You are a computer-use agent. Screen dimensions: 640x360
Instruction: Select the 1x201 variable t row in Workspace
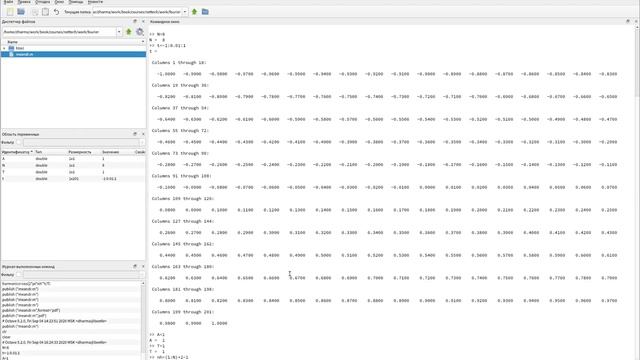pyautogui.click(x=73, y=179)
